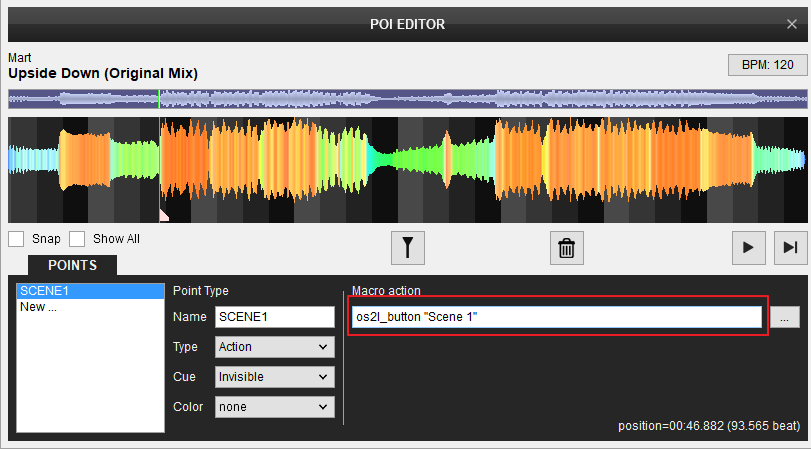Delete the point with the trash icon
This screenshot has height=449, width=811.
pyautogui.click(x=566, y=247)
